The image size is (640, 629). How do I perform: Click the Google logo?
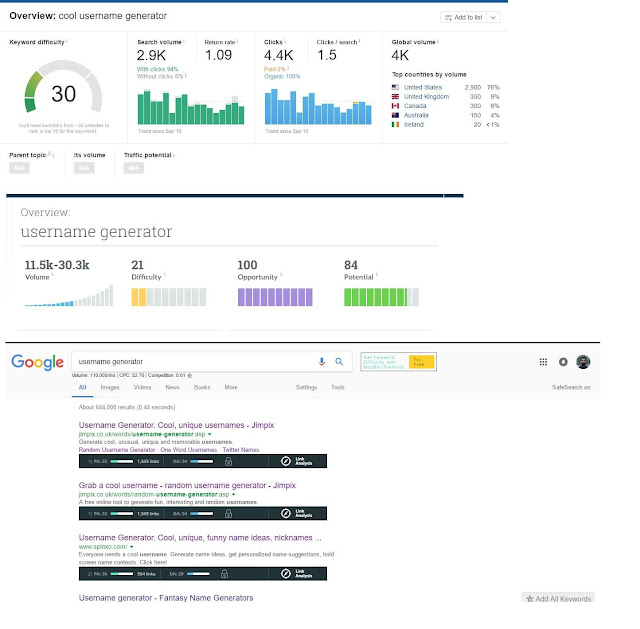pyautogui.click(x=38, y=362)
